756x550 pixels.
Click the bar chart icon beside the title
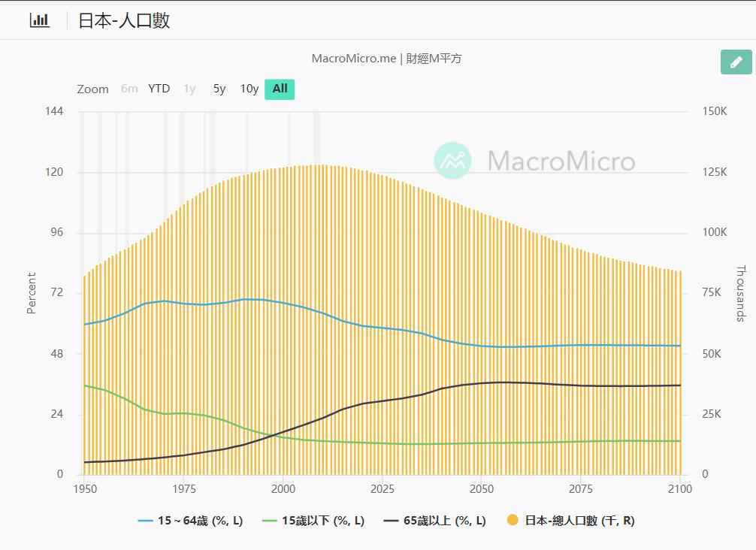click(x=39, y=20)
